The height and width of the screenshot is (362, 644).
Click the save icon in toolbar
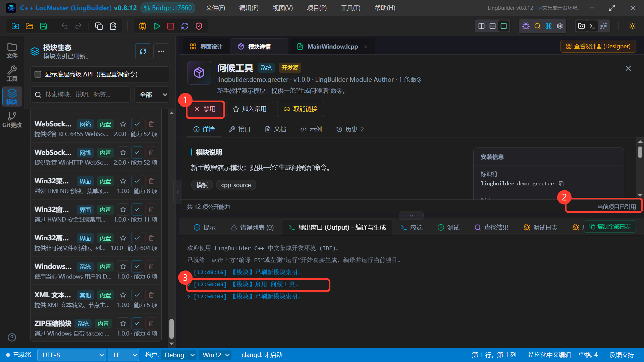click(x=44, y=26)
